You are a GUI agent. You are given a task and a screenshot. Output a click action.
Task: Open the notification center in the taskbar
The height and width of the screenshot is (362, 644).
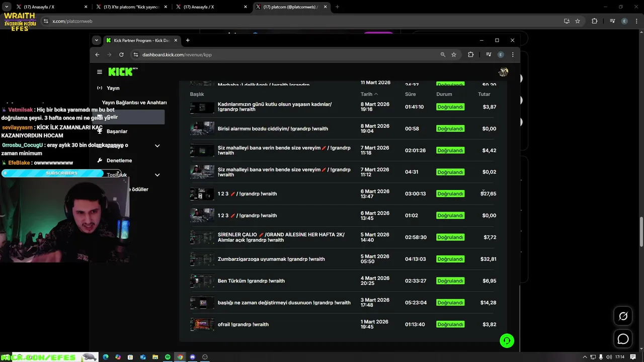click(x=632, y=357)
